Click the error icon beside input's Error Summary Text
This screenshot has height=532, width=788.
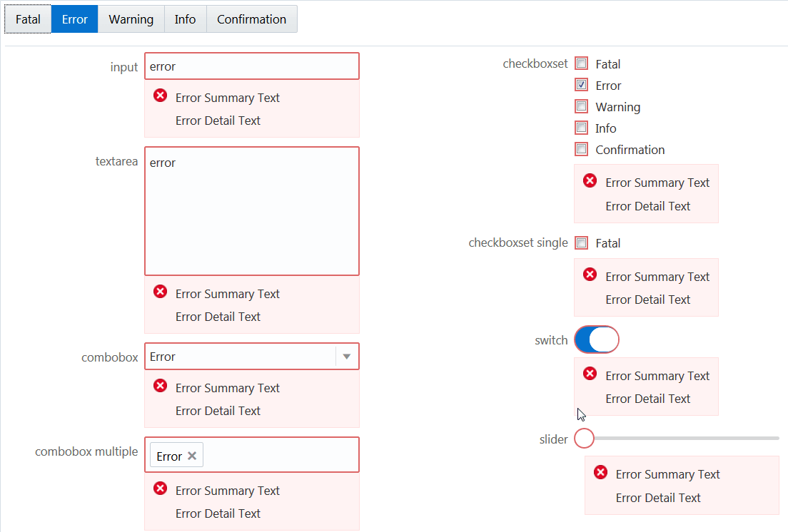tap(160, 95)
